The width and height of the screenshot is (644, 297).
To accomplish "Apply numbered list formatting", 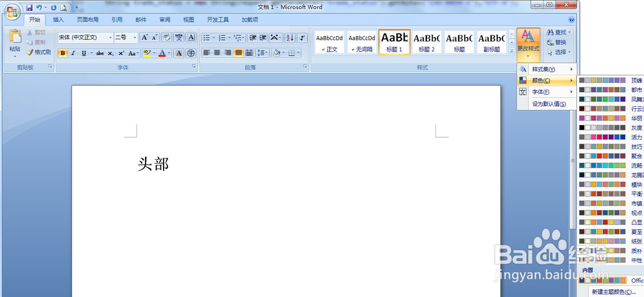I will (222, 38).
